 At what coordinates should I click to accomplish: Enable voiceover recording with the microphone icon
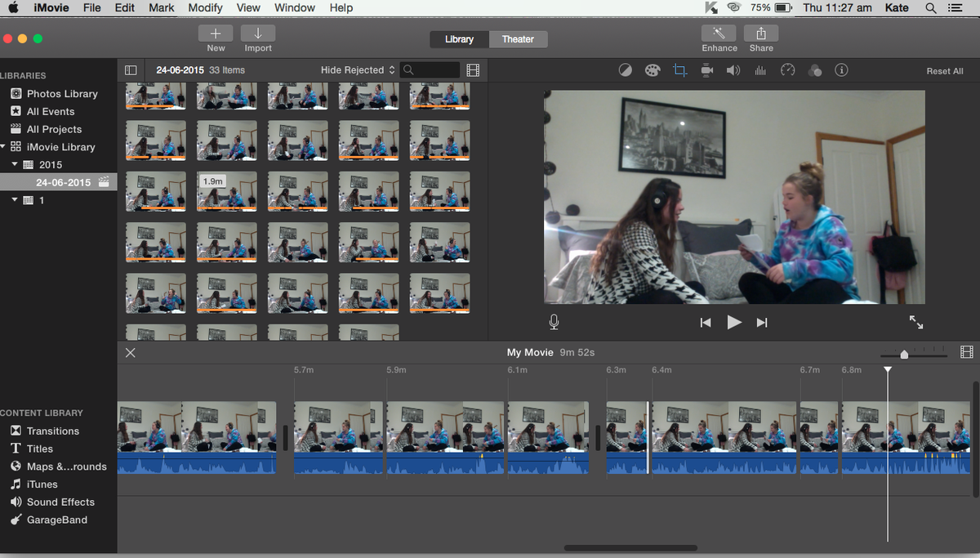[x=554, y=322]
